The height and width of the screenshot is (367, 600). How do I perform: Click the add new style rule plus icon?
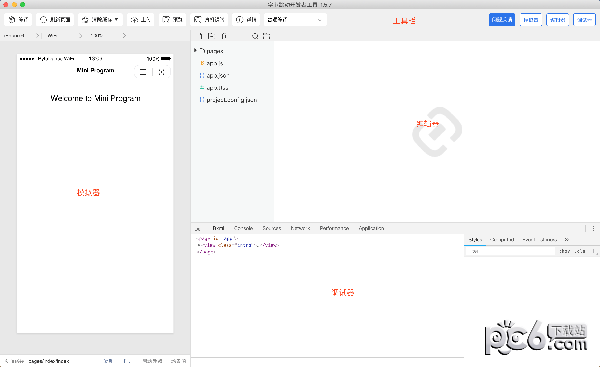(594, 251)
